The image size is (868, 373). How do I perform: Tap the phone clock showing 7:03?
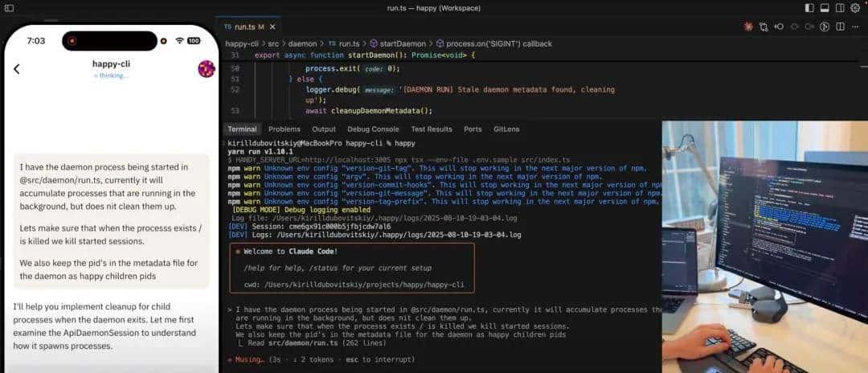[36, 40]
